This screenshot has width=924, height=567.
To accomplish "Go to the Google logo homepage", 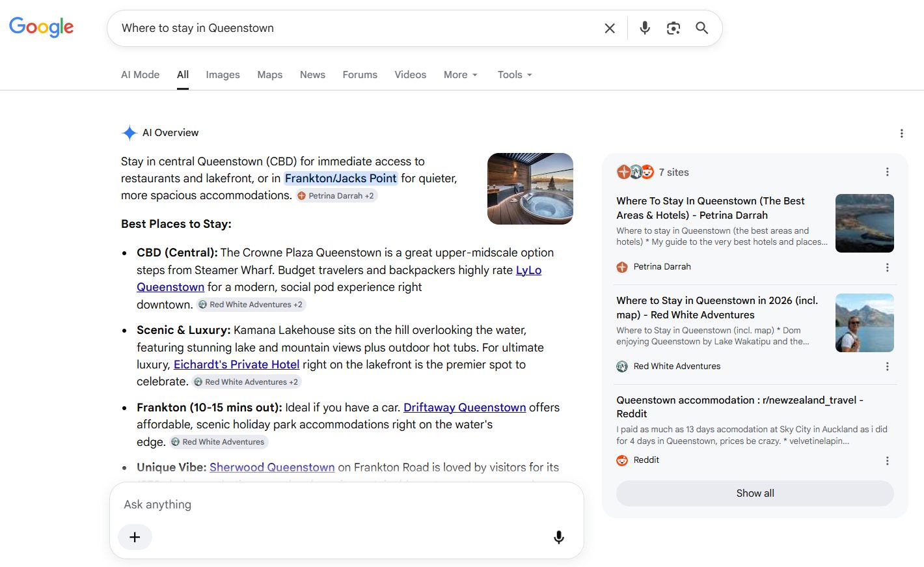I will pos(41,27).
